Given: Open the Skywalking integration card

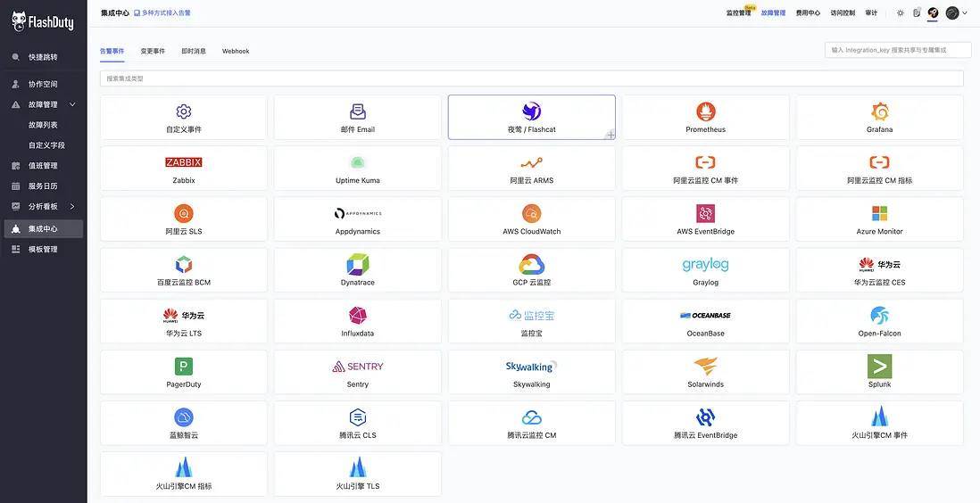Looking at the screenshot, I should 531,372.
